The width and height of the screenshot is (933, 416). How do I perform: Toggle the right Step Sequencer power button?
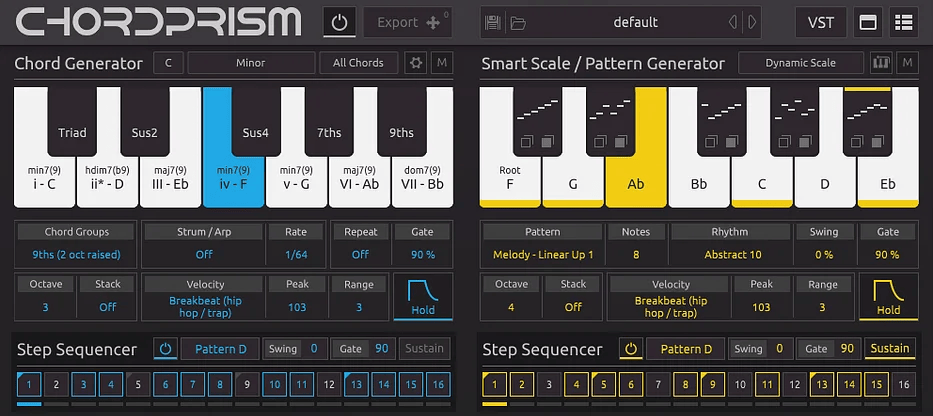click(630, 349)
